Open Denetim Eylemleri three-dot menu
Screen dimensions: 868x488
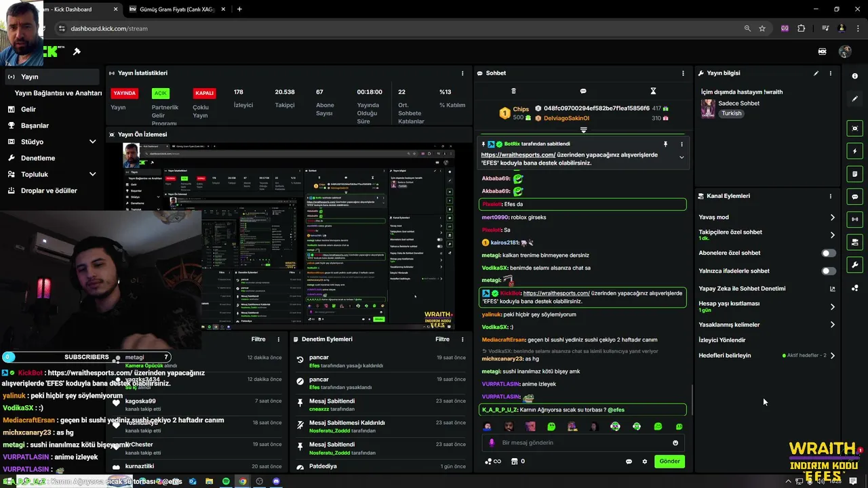pos(462,339)
